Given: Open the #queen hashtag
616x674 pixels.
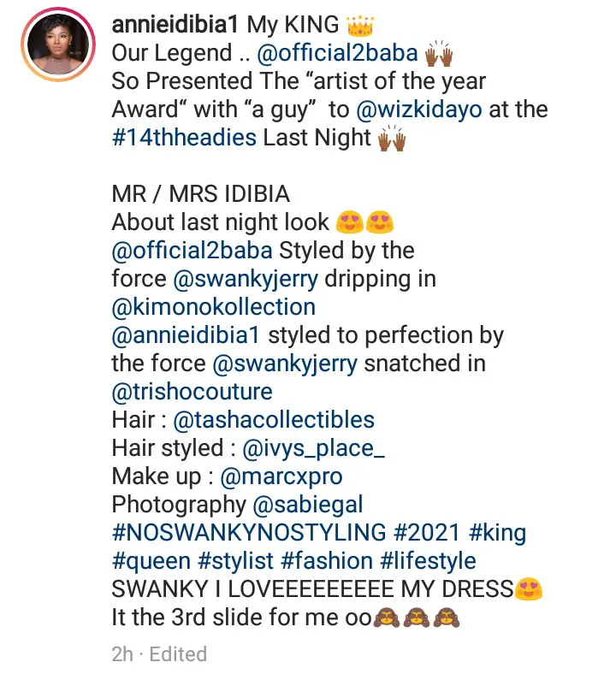Looking at the screenshot, I should point(151,561).
